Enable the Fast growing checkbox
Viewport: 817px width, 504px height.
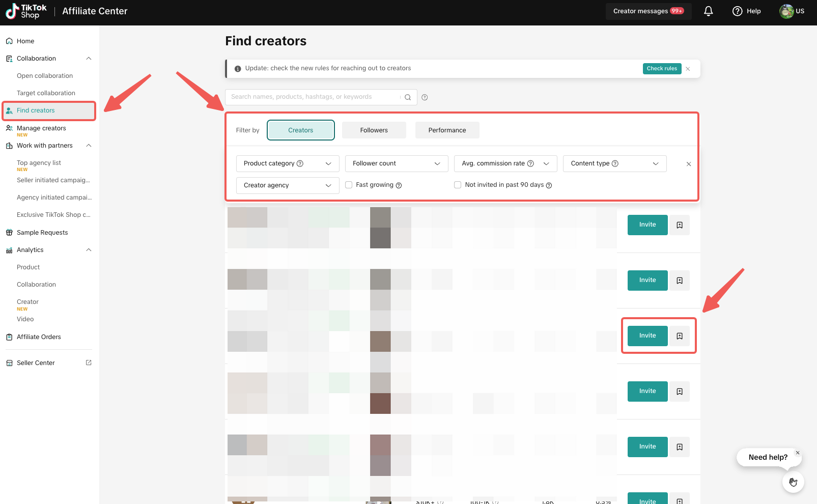(x=349, y=185)
